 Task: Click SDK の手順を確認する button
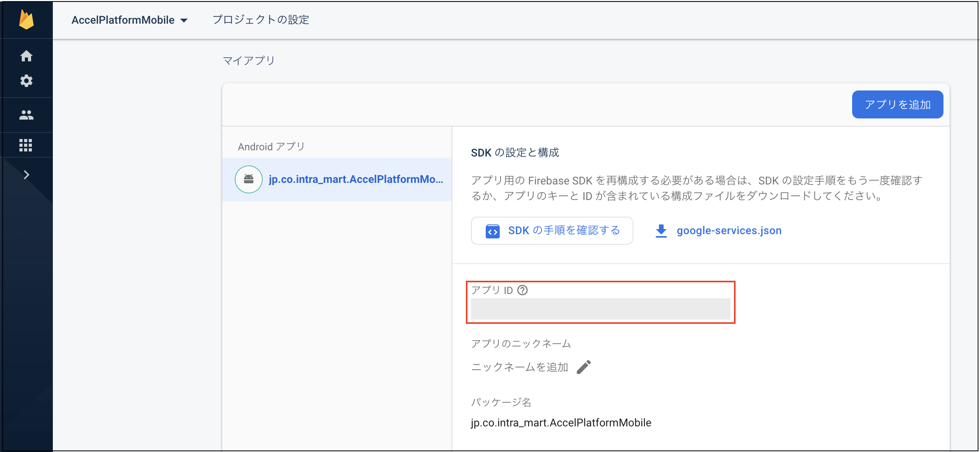click(552, 230)
